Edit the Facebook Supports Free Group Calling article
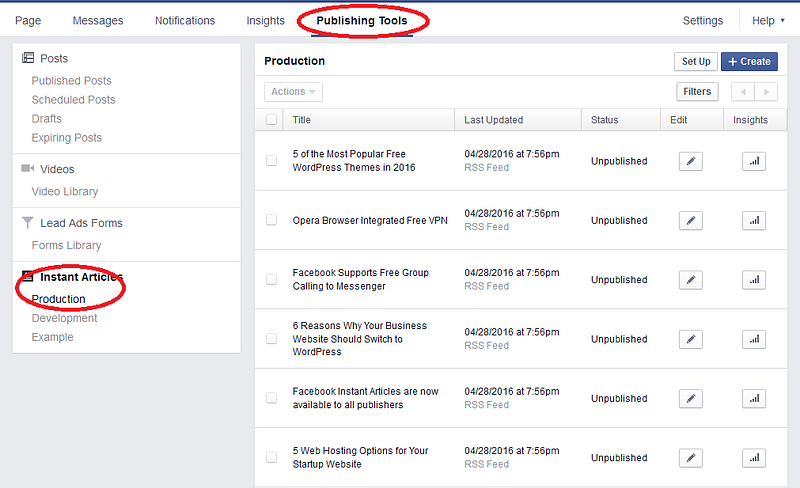This screenshot has height=488, width=800. point(690,280)
